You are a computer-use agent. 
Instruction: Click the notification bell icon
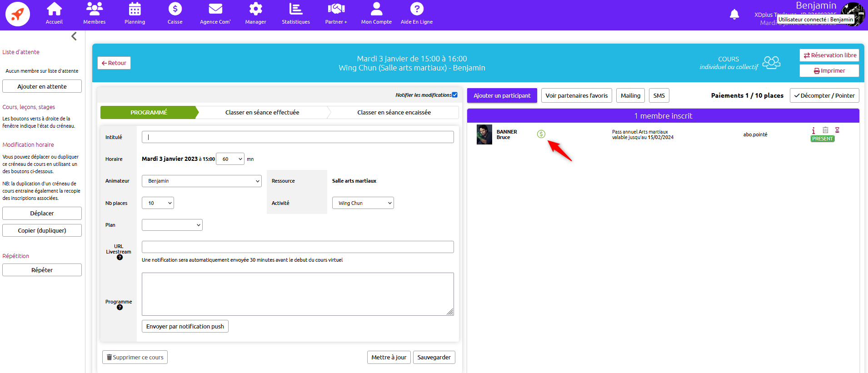tap(734, 15)
